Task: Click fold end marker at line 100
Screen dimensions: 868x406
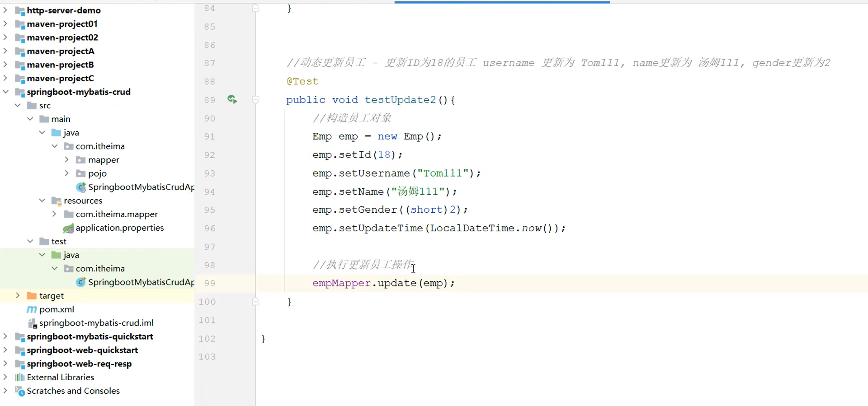Action: pos(255,301)
